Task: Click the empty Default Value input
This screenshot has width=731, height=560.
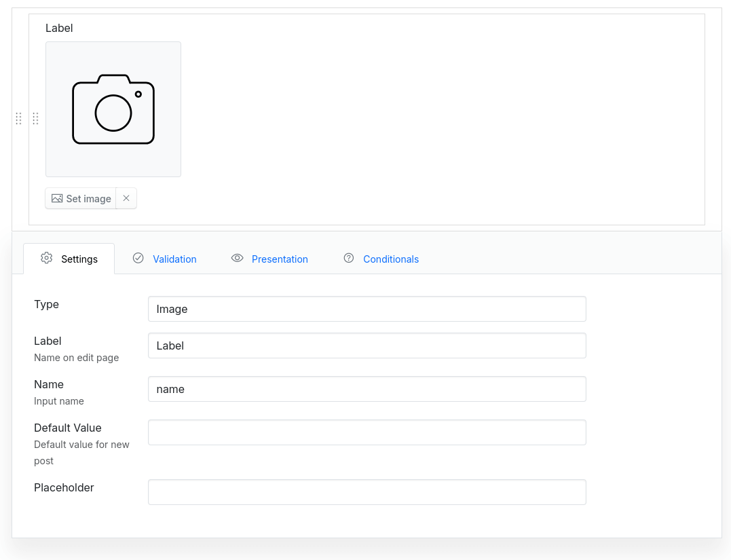Action: 367,432
